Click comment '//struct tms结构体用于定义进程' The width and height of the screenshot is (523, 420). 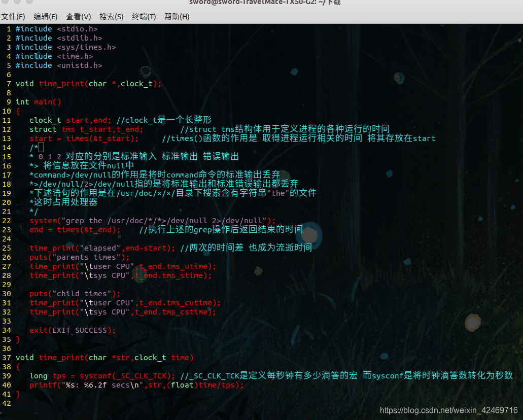coord(285,129)
